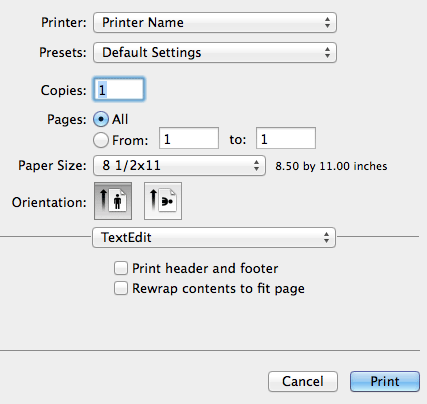This screenshot has width=427, height=404.
Task: Focus the Copies input field
Action: tap(119, 90)
